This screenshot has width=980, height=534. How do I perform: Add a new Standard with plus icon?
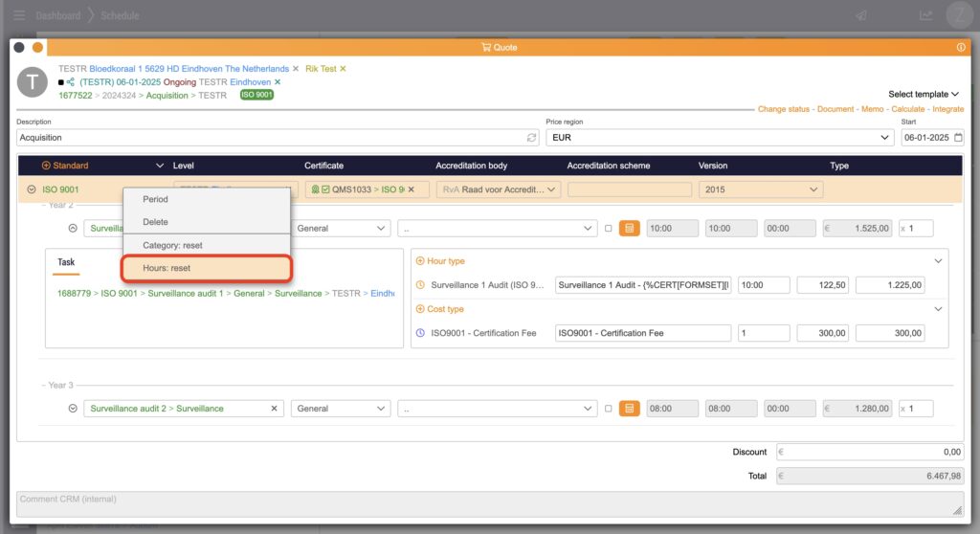click(x=46, y=166)
